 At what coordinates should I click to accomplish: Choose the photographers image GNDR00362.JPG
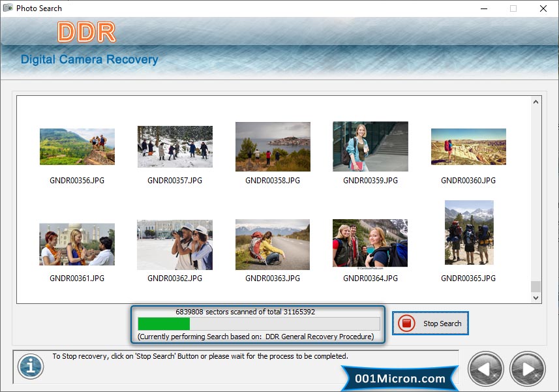tap(175, 244)
